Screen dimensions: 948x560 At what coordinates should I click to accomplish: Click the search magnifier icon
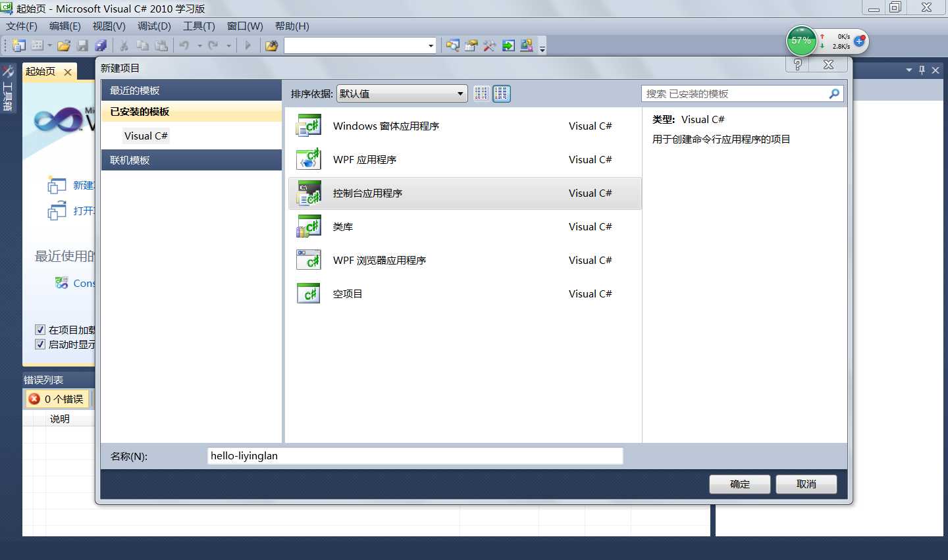coord(834,93)
